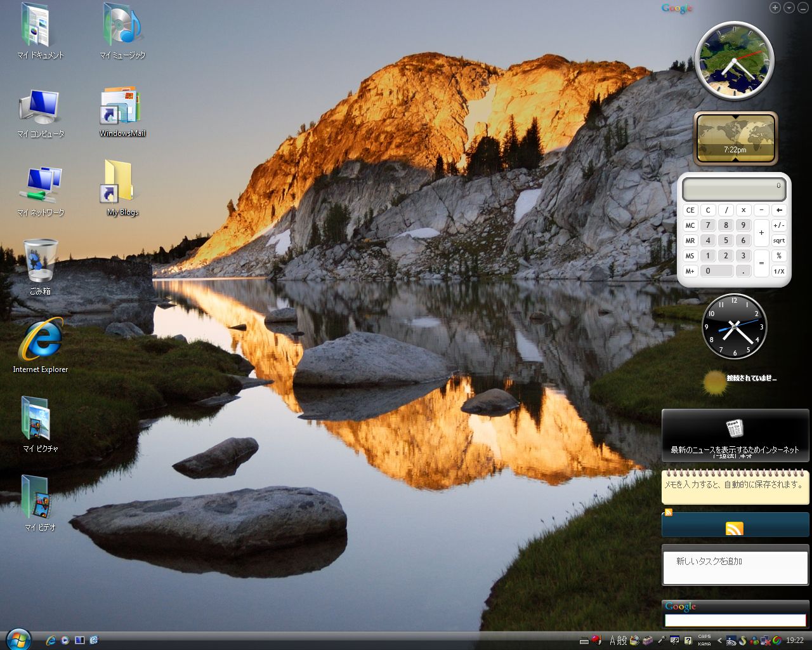Open the Google Desktop tray icon
The image size is (812, 650).
click(776, 640)
